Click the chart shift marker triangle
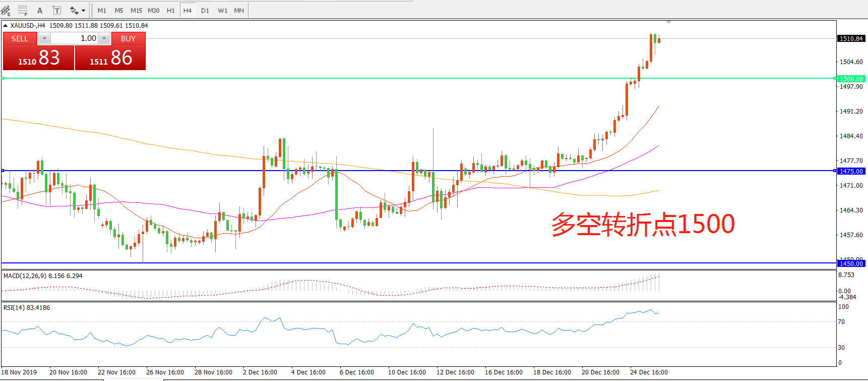The image size is (868, 381). pos(668,23)
